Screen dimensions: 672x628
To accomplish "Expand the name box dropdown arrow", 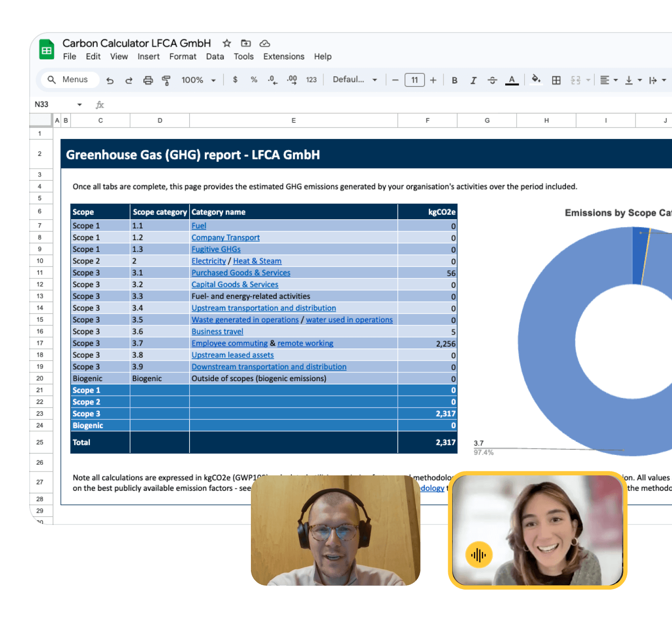I will 79,105.
